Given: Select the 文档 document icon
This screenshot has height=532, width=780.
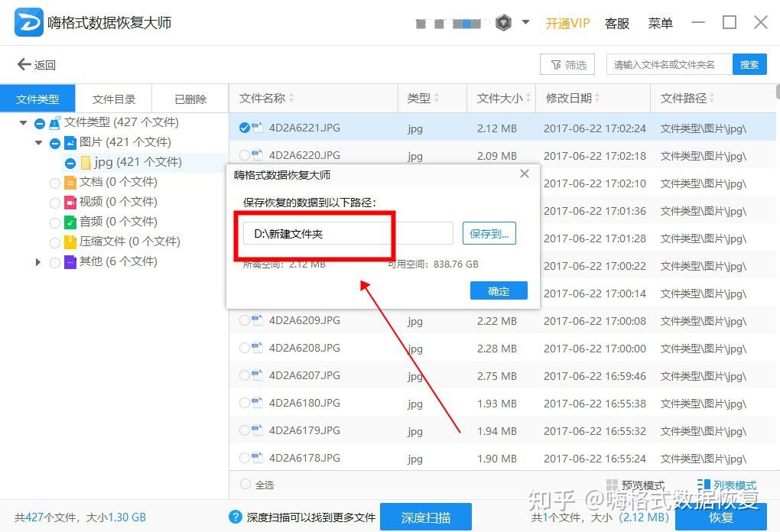Looking at the screenshot, I should point(70,183).
